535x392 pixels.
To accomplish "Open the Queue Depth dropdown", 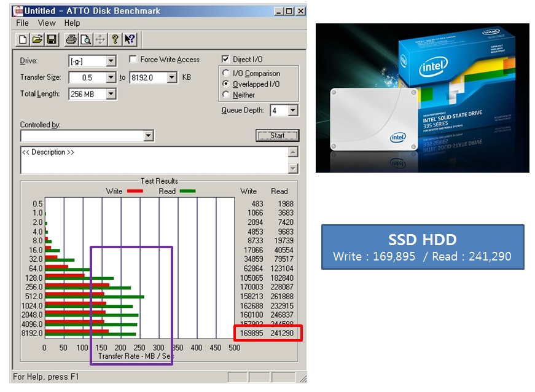I will click(x=293, y=110).
